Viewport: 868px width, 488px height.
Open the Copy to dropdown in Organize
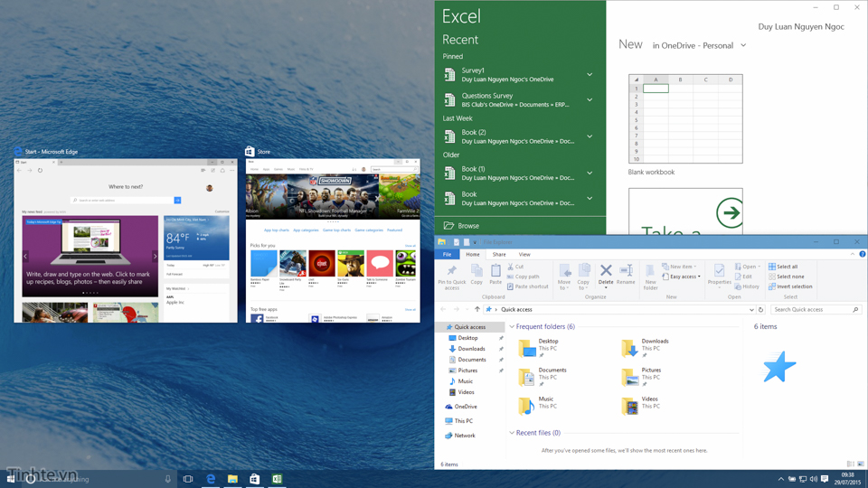click(x=583, y=277)
